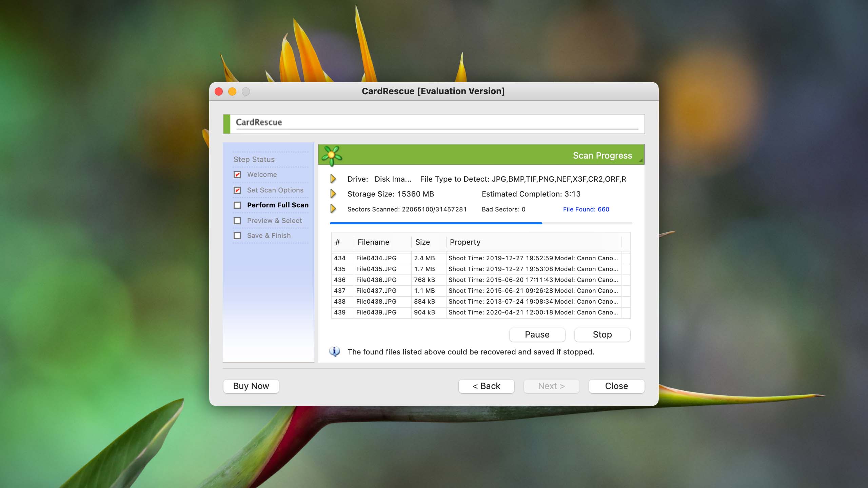Viewport: 868px width, 488px height.
Task: Click the Drive: Disk Ima... text
Action: tap(379, 179)
